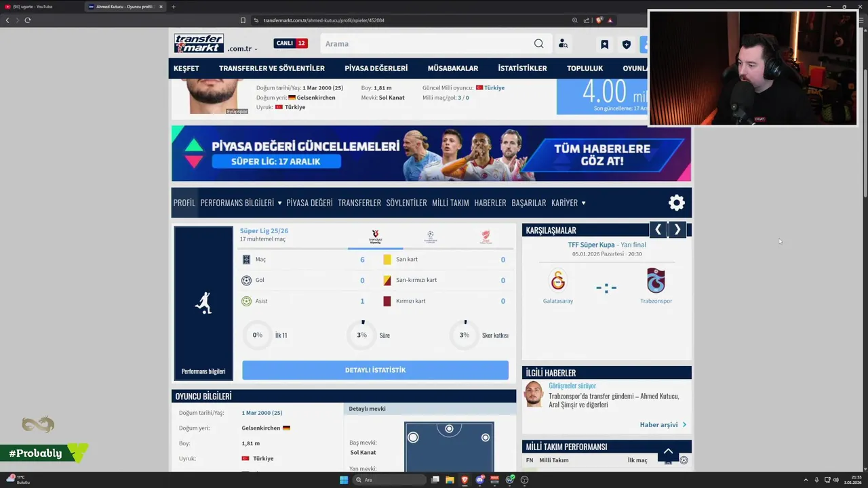Open the bookmark watchlist icon
This screenshot has height=488, width=868.
point(604,44)
